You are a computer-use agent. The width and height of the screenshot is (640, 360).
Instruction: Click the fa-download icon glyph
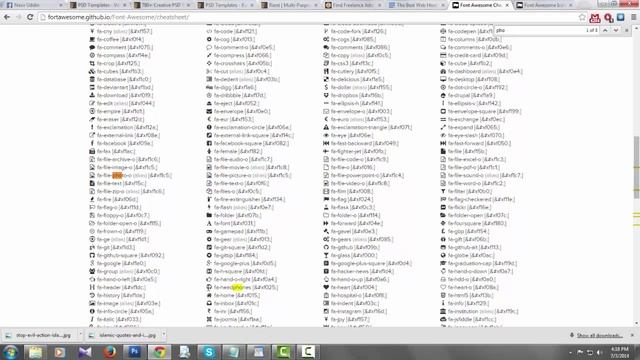[x=92, y=95]
